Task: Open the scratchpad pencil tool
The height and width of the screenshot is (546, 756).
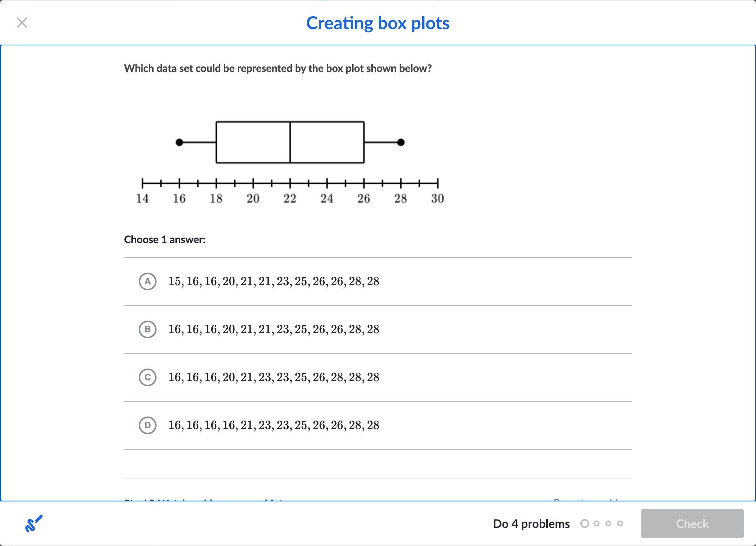Action: (34, 523)
